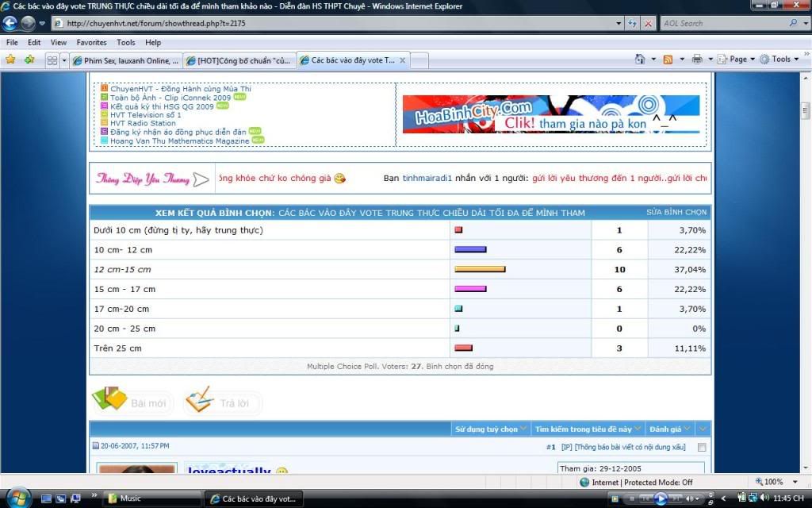Viewport: 812px width, 508px height.
Task: Click the Favorites Center star icon
Action: (10, 60)
